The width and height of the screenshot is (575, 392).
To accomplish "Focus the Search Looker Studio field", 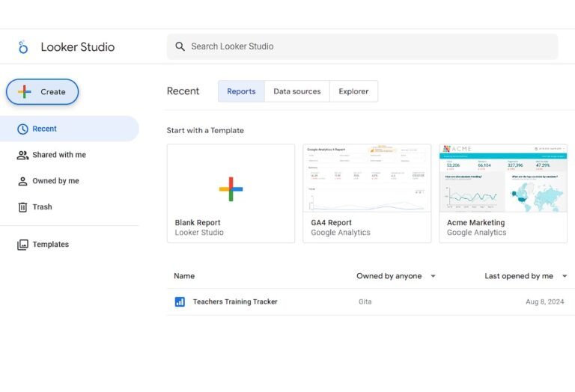I will (x=362, y=46).
